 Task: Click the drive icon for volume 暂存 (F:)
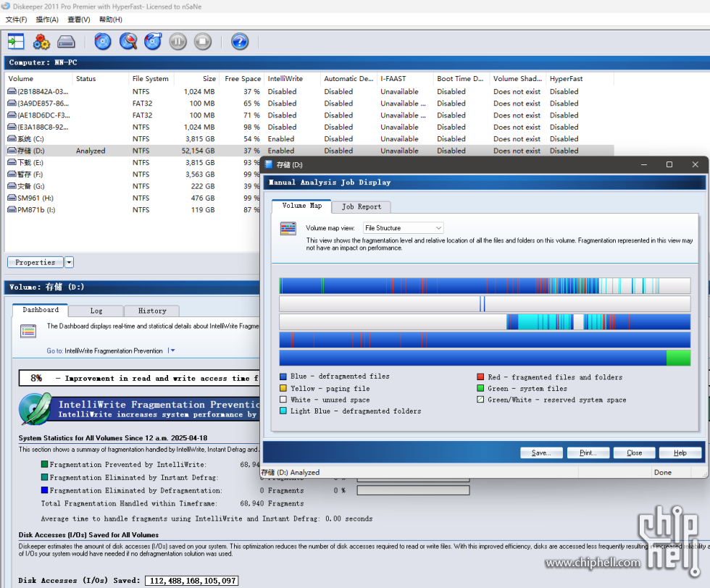12,175
